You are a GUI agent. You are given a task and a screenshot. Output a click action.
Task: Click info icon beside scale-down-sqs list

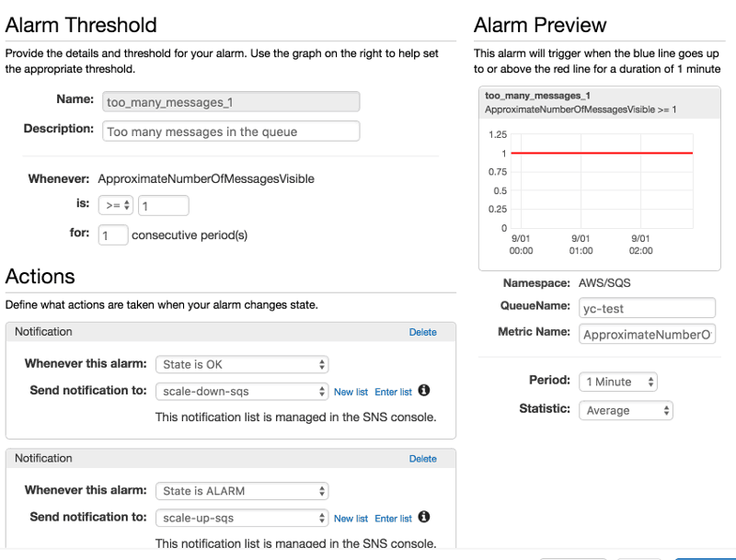(x=424, y=391)
